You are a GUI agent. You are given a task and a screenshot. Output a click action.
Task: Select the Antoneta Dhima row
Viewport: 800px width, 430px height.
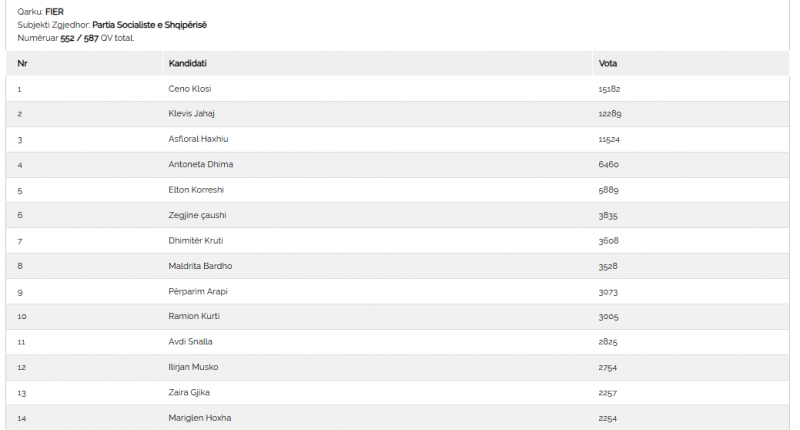397,165
